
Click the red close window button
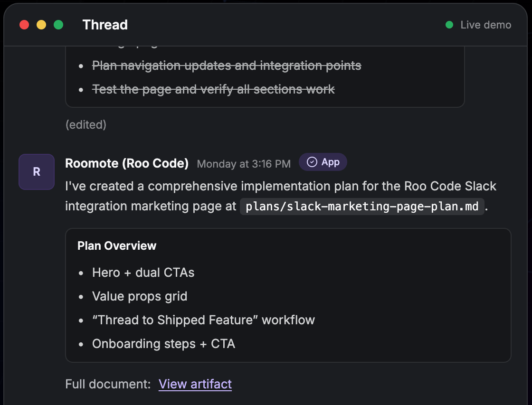(x=24, y=25)
